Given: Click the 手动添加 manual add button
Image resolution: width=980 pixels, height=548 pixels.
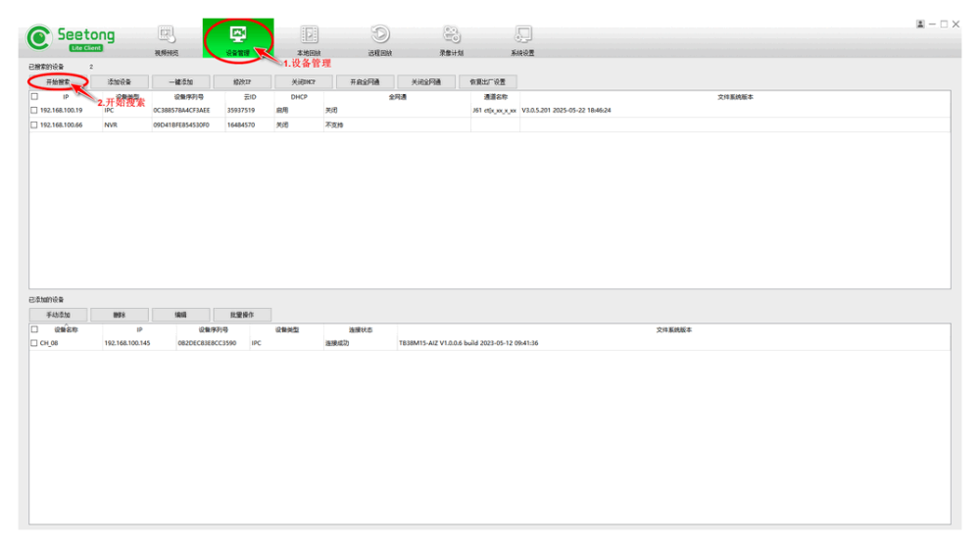Looking at the screenshot, I should (58, 315).
